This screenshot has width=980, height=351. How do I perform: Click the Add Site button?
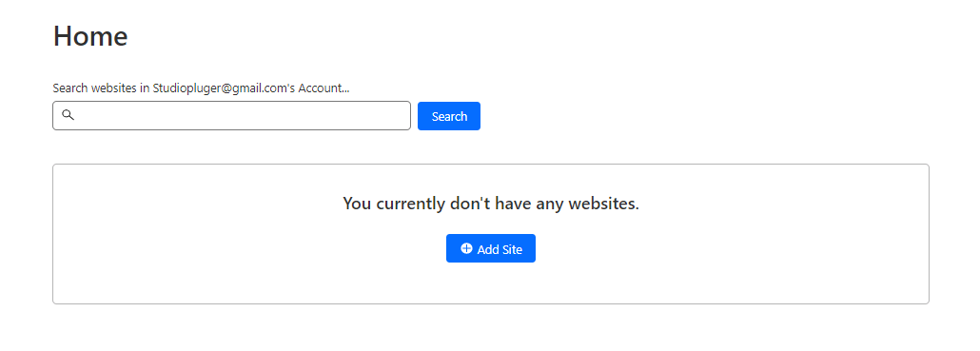click(491, 248)
